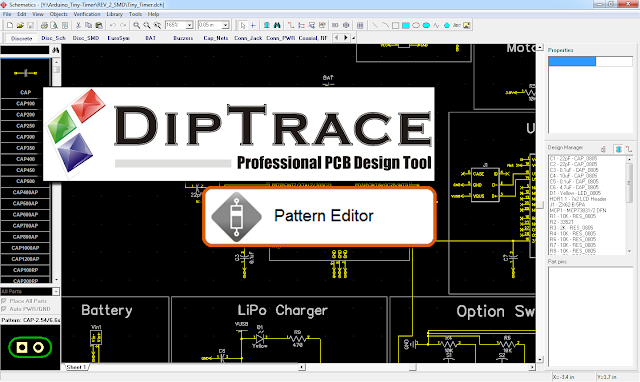Click the Insert Table icon
This screenshot has height=382, width=640.
click(360, 25)
